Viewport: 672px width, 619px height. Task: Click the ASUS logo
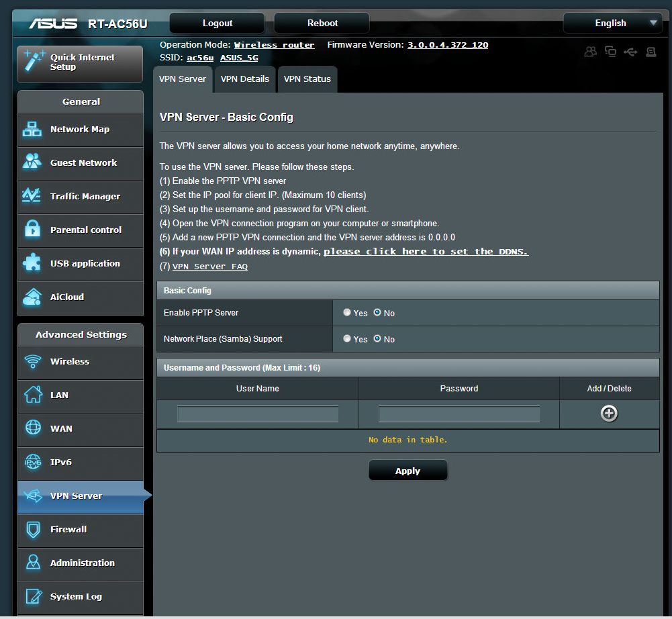[53, 23]
